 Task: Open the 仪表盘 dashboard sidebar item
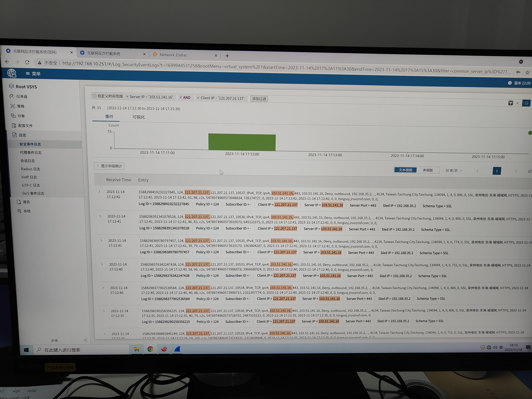tap(22, 97)
